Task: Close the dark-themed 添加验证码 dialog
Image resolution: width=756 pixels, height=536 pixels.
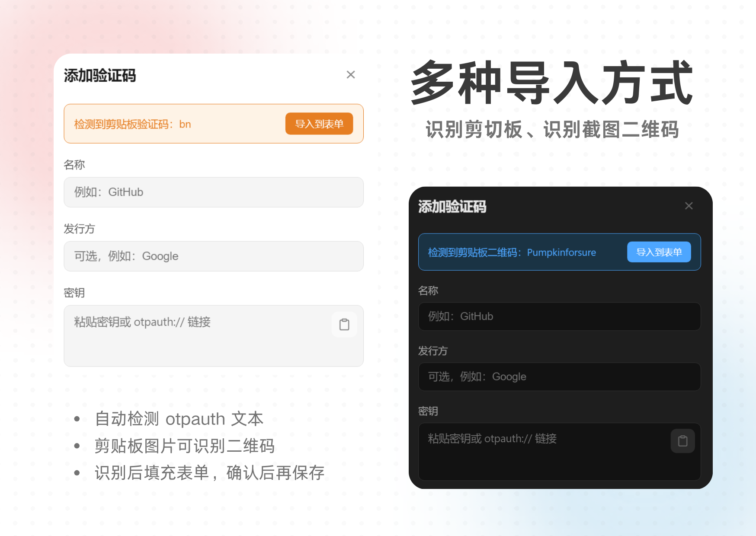Action: [x=689, y=206]
